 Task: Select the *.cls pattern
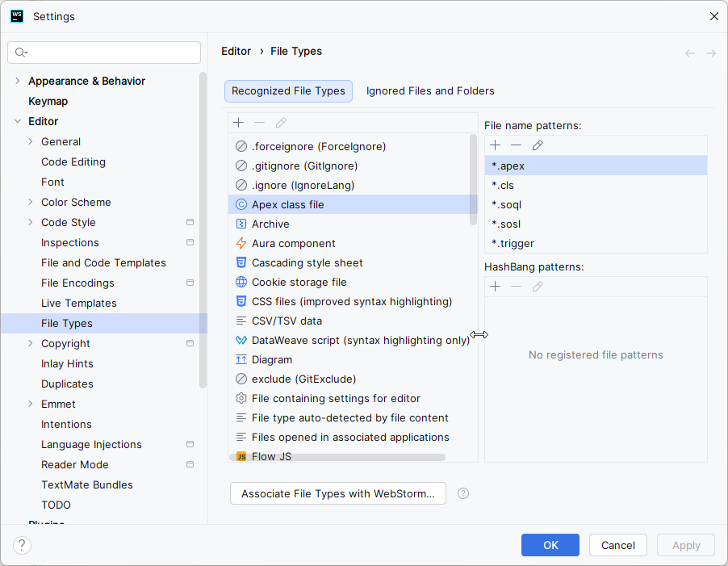[596, 185]
